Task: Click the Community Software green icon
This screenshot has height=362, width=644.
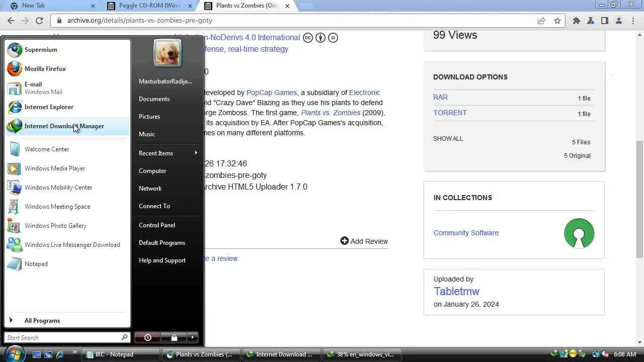Action: 579,233
